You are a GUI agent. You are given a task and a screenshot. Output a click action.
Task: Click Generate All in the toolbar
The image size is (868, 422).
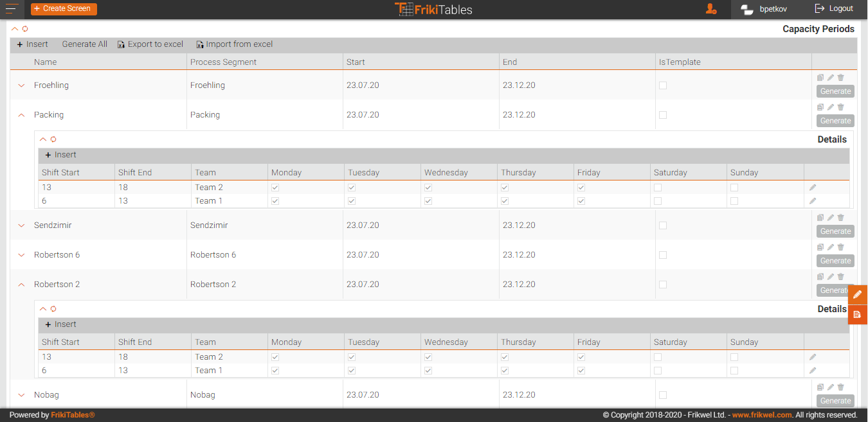click(84, 44)
